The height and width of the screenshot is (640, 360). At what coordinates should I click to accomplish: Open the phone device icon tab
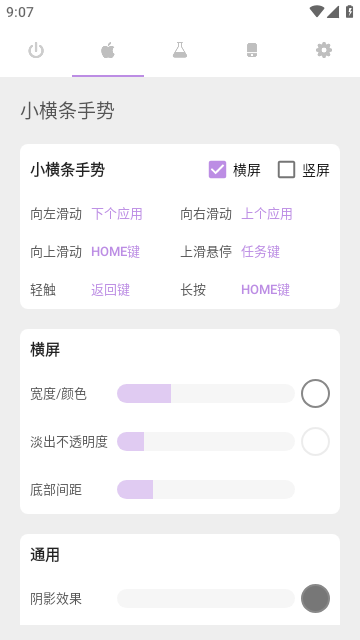coord(252,51)
